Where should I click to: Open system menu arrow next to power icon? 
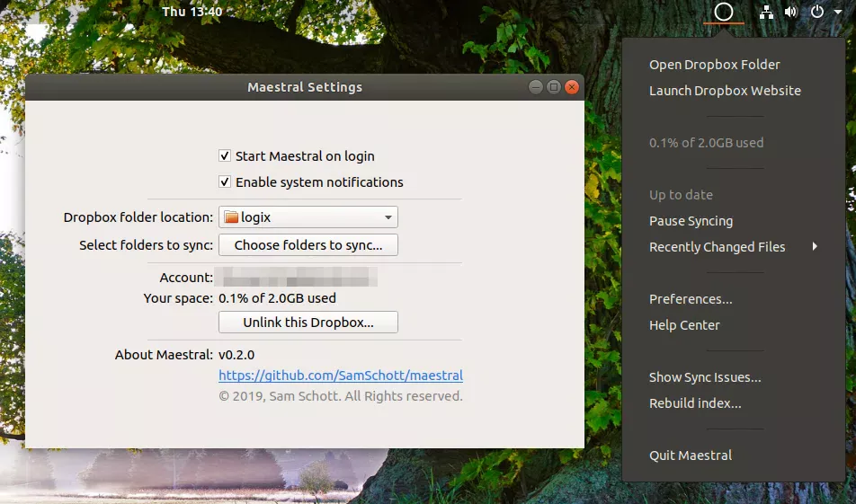pos(838,13)
